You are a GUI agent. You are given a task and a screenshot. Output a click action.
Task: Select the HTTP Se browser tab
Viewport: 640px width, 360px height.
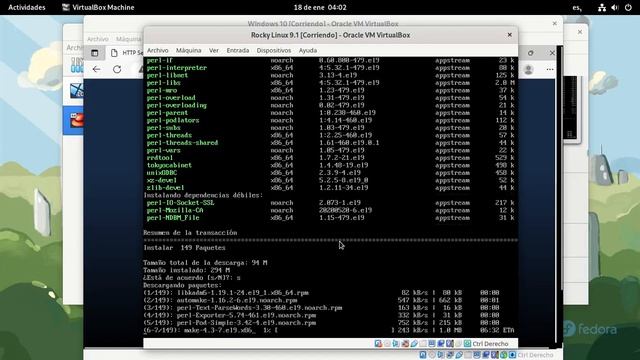click(x=127, y=53)
